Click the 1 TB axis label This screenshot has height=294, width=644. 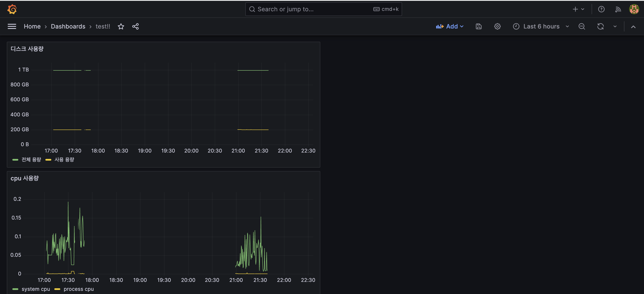(x=23, y=70)
